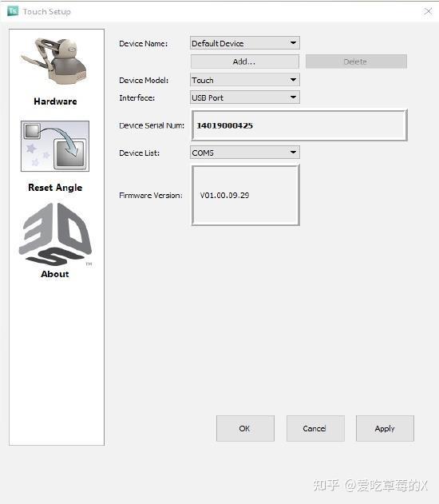Open the Device Model dropdown showing Touch
This screenshot has height=504, width=439.
coord(245,80)
